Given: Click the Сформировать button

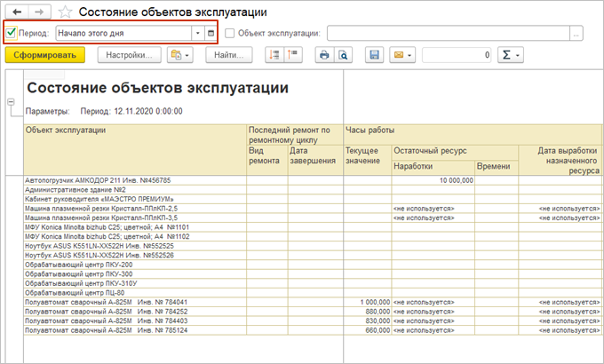Looking at the screenshot, I should (x=45, y=55).
